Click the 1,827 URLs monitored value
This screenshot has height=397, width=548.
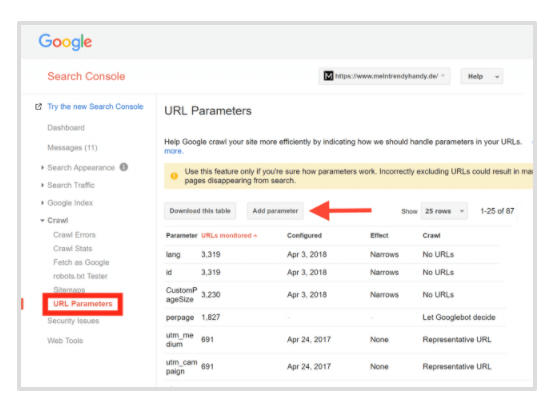tap(210, 317)
